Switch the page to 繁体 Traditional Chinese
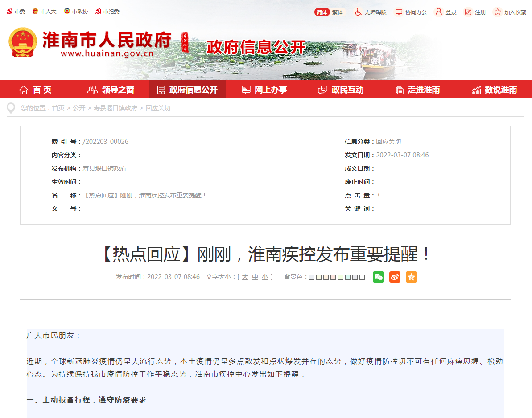Viewport: 532px width, 418px height. tap(337, 12)
